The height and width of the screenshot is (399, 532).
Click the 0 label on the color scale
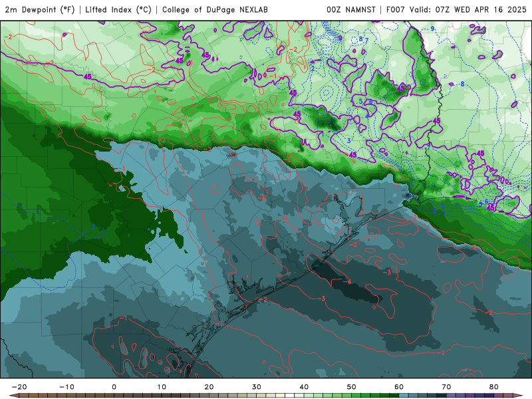[114, 387]
